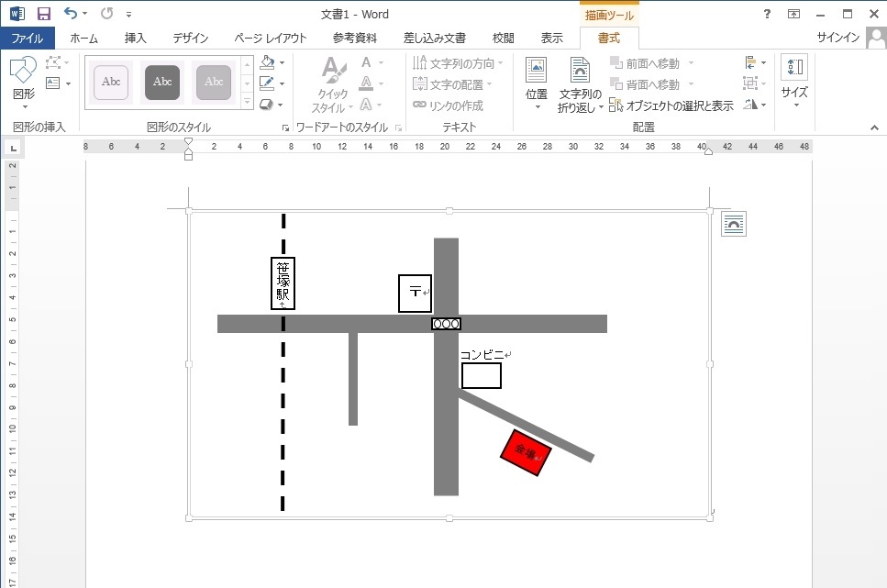The height and width of the screenshot is (588, 887).
Task: Switch to the 校閲 ribbon tab
Action: pos(502,39)
